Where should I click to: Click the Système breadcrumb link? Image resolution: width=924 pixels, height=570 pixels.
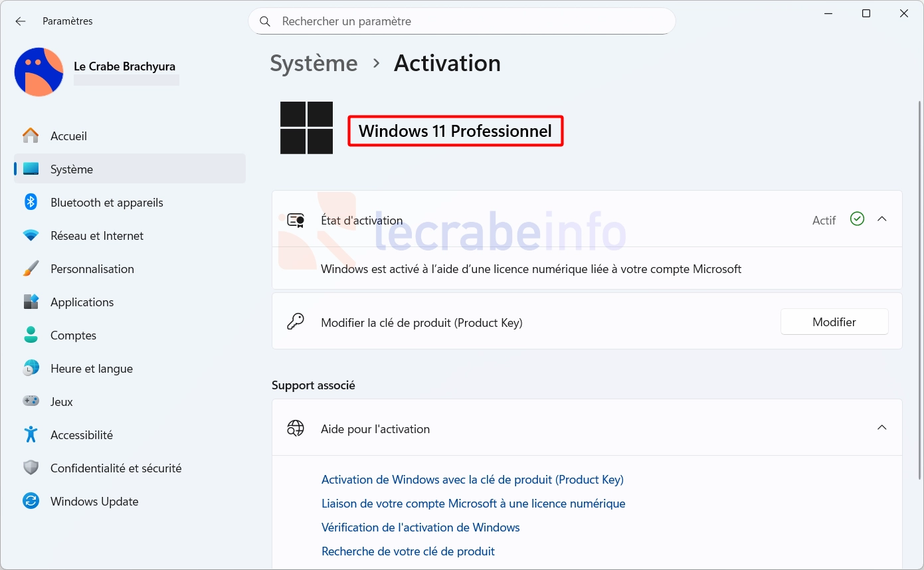tap(314, 64)
